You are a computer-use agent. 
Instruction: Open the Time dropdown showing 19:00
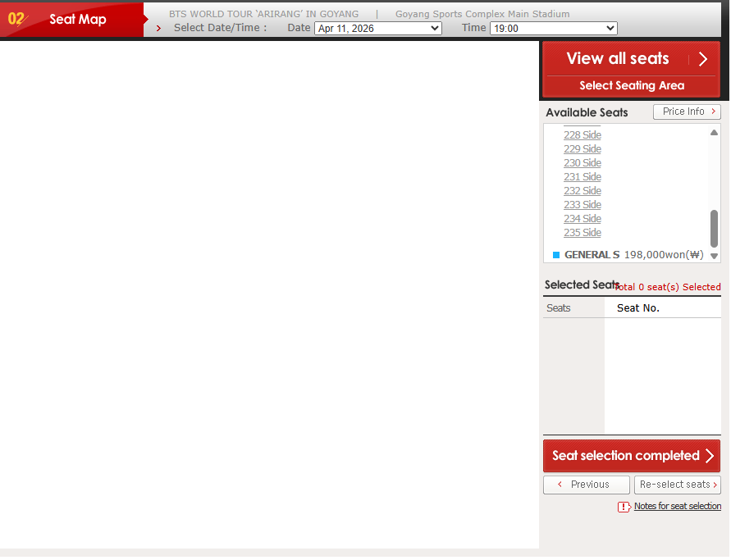[554, 29]
